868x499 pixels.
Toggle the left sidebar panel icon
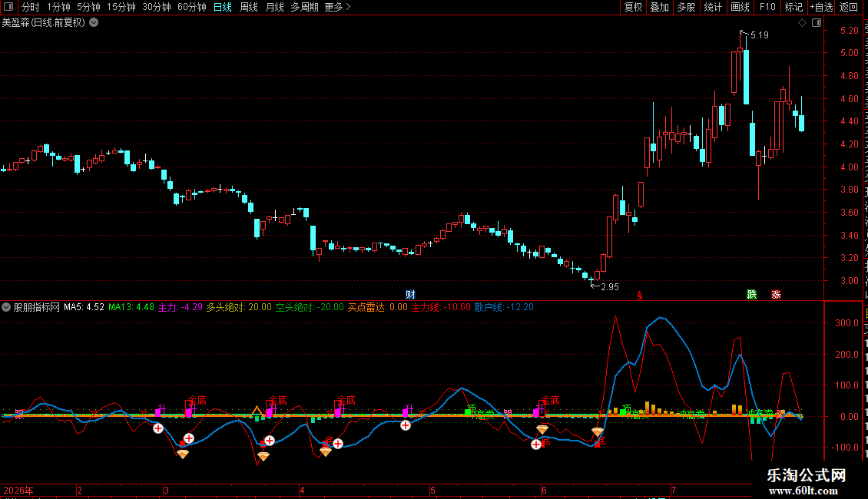pos(8,7)
